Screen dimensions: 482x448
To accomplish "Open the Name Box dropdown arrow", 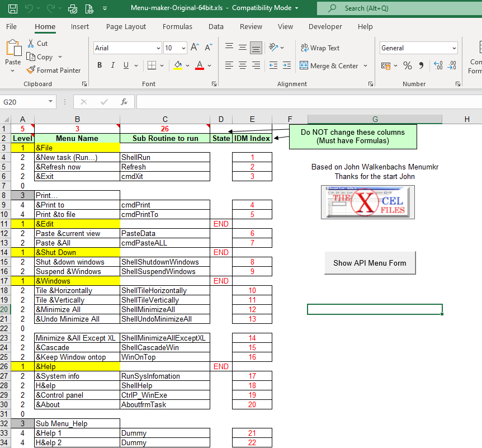I will click(50, 101).
